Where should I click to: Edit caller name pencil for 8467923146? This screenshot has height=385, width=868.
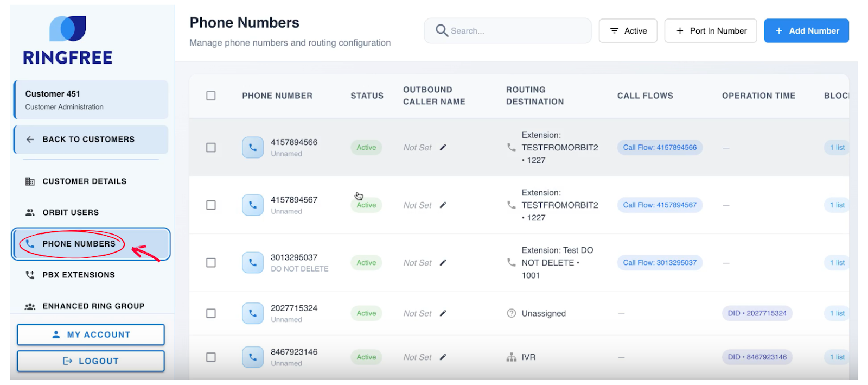(x=443, y=357)
